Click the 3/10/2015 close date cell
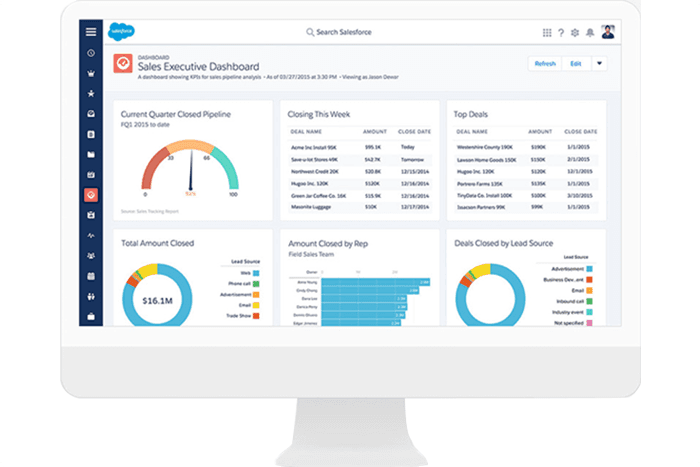This screenshot has height=467, width=700. coord(579,196)
